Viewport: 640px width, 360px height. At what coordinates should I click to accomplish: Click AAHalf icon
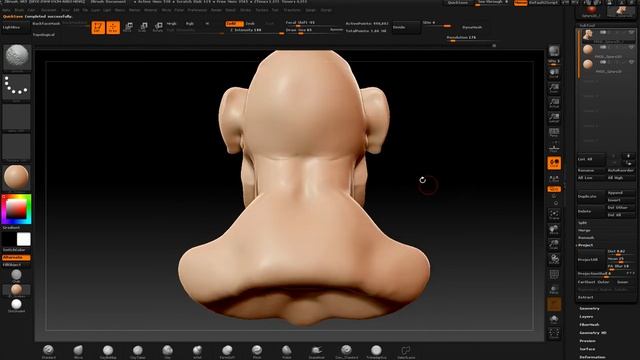[x=554, y=118]
